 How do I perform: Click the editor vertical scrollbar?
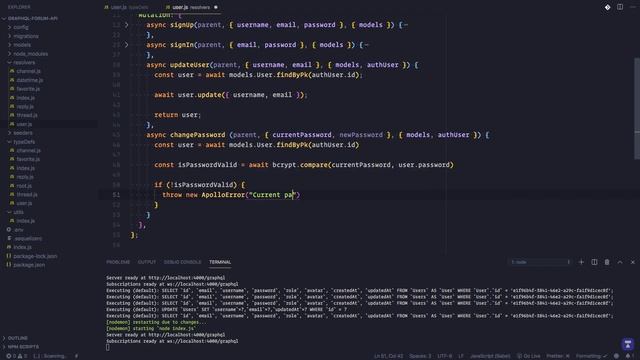637,108
